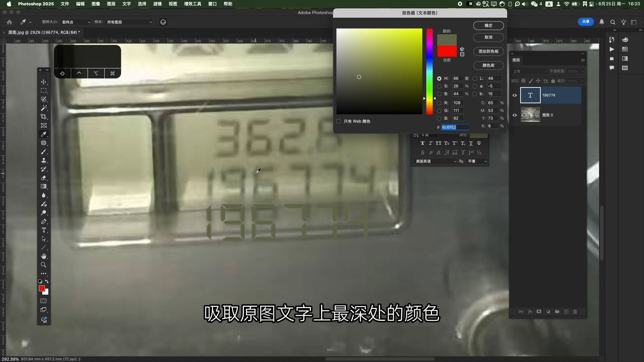
Task: Select the Pen tool
Action: [x=44, y=222]
